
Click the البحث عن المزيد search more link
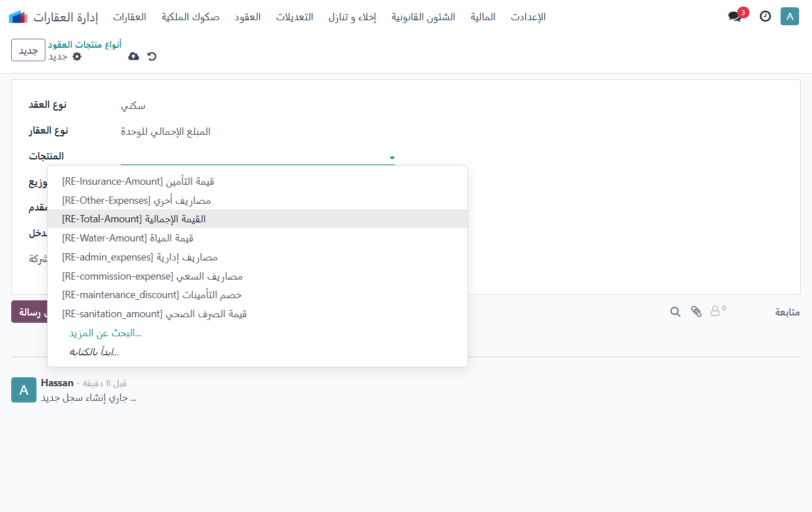[x=105, y=333]
